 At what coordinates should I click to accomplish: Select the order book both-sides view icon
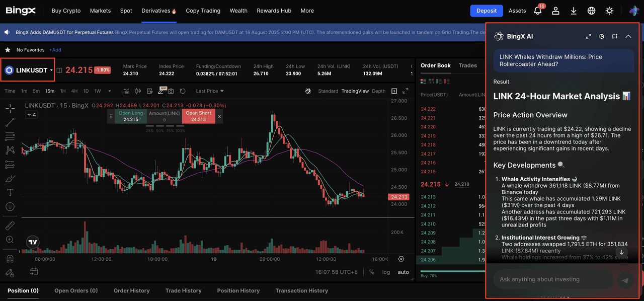point(423,81)
